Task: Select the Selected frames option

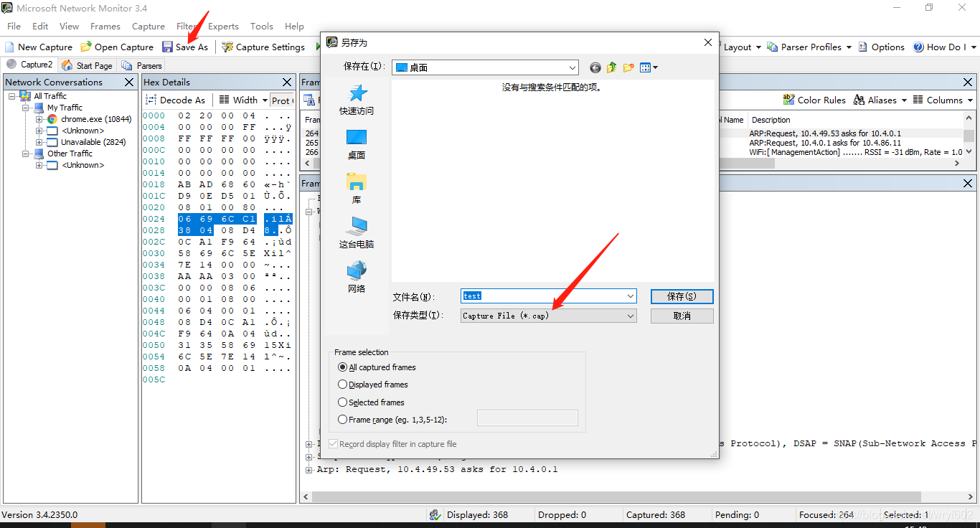Action: [x=371, y=402]
